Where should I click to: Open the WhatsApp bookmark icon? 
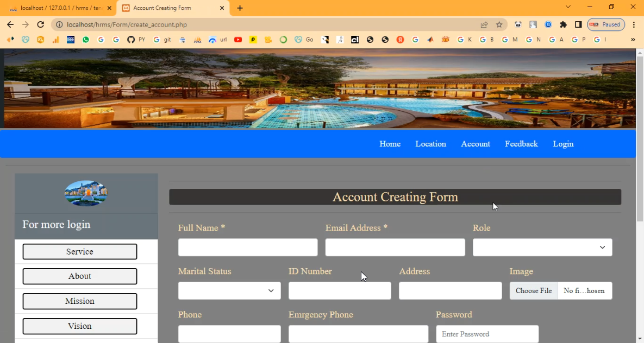(86, 40)
